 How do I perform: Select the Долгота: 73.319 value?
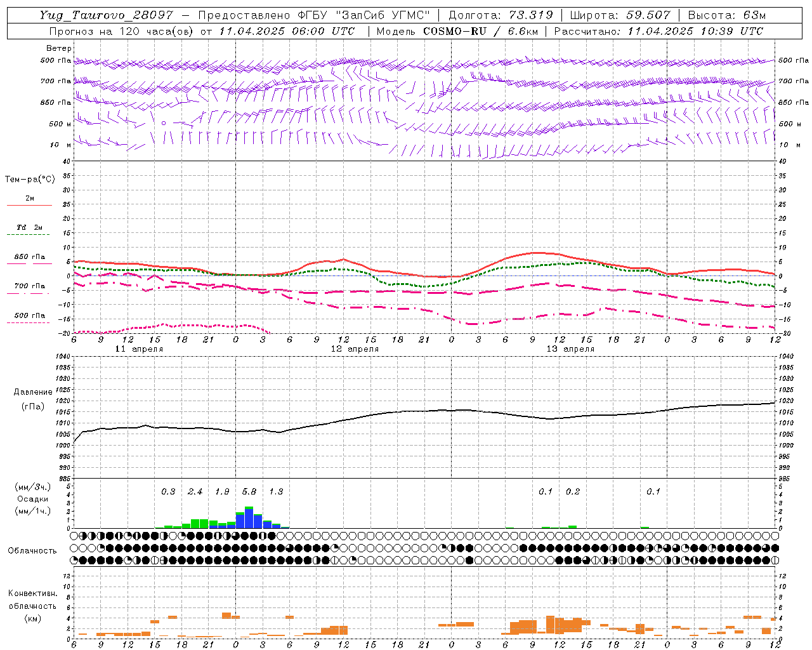pos(501,15)
